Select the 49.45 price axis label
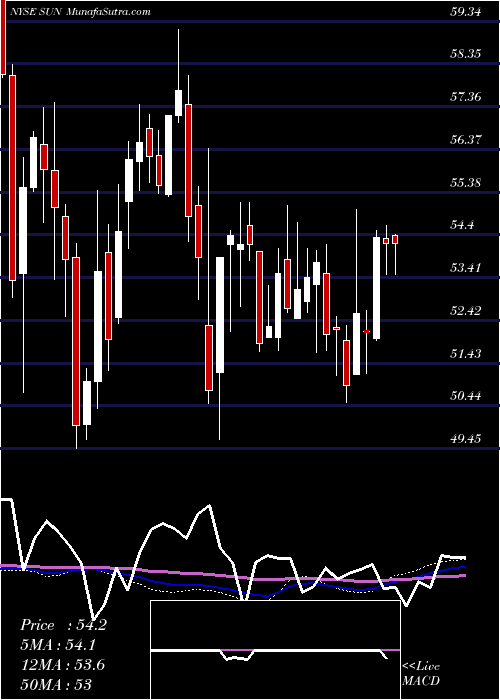500x700 pixels. click(466, 439)
